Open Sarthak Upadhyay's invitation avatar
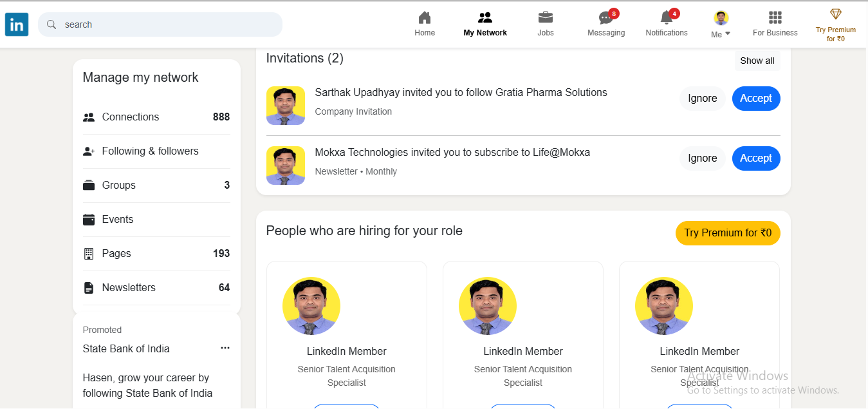The width and height of the screenshot is (868, 409). point(286,106)
